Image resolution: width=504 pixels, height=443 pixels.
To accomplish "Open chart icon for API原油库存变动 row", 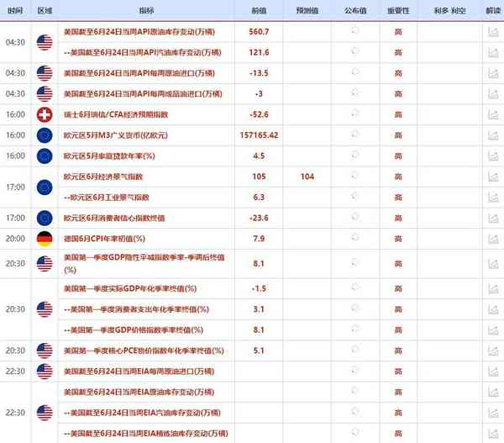I will coord(493,32).
